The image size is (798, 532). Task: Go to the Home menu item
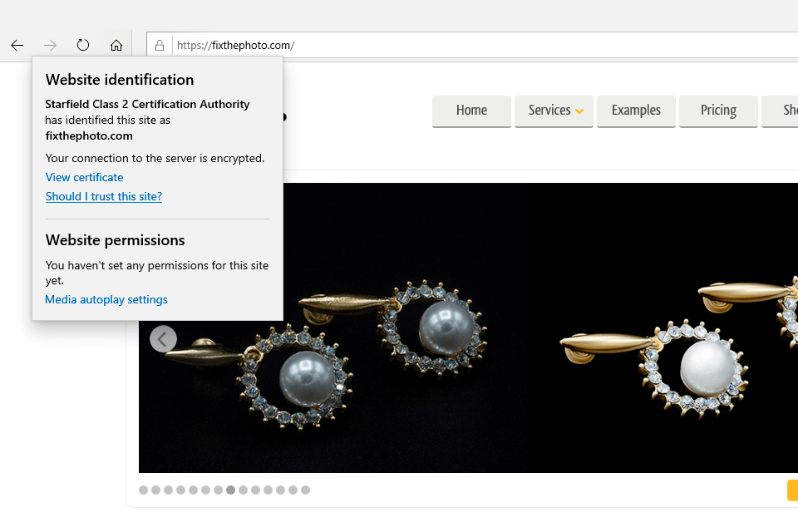(x=472, y=111)
